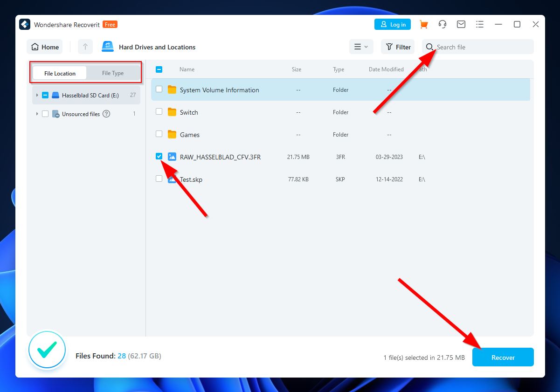
Task: Click the Games folder icon
Action: point(172,134)
